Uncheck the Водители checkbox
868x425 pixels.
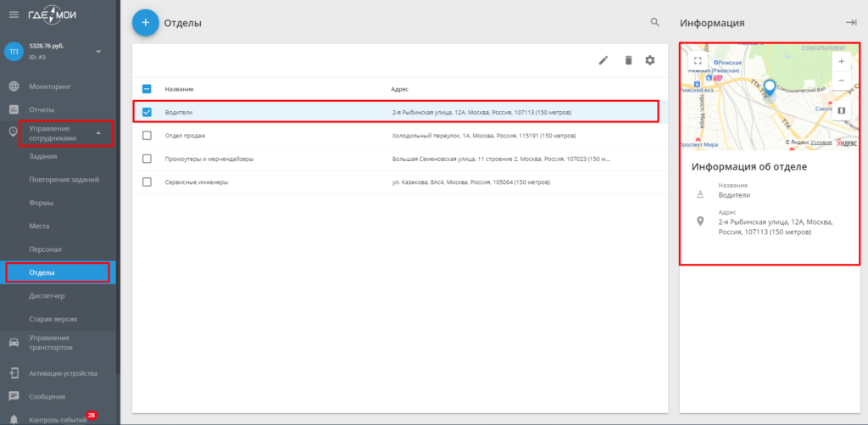[147, 112]
